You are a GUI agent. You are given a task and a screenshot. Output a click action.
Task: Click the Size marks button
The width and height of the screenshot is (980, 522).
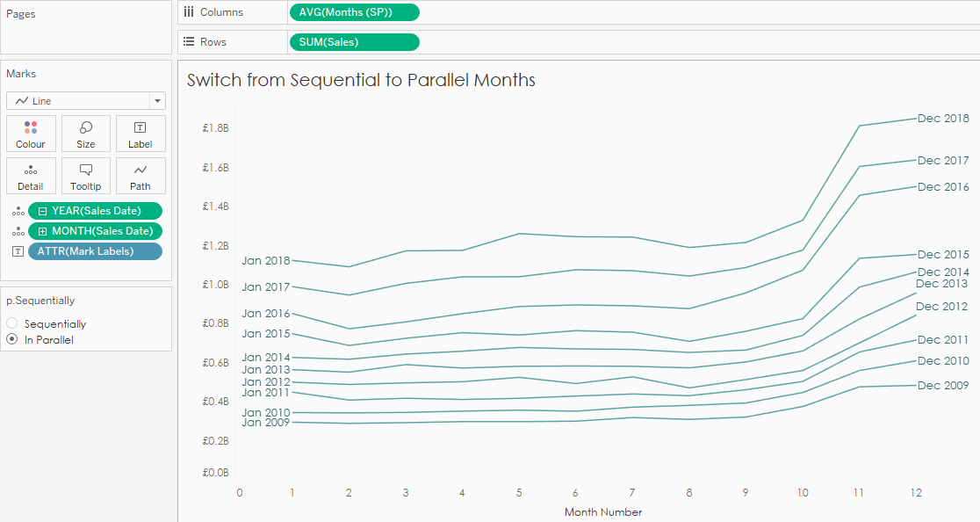click(86, 134)
